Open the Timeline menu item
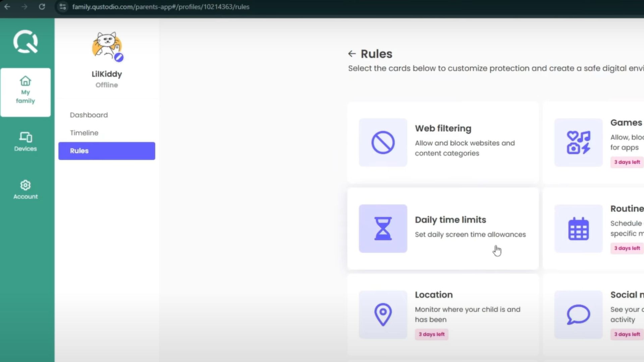Image resolution: width=644 pixels, height=362 pixels. [x=84, y=133]
